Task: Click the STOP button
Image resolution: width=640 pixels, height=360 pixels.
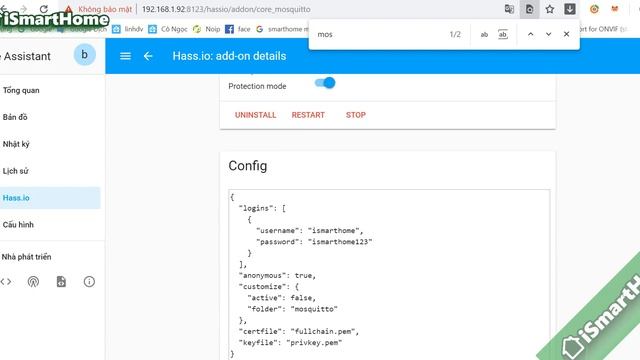Action: point(356,115)
